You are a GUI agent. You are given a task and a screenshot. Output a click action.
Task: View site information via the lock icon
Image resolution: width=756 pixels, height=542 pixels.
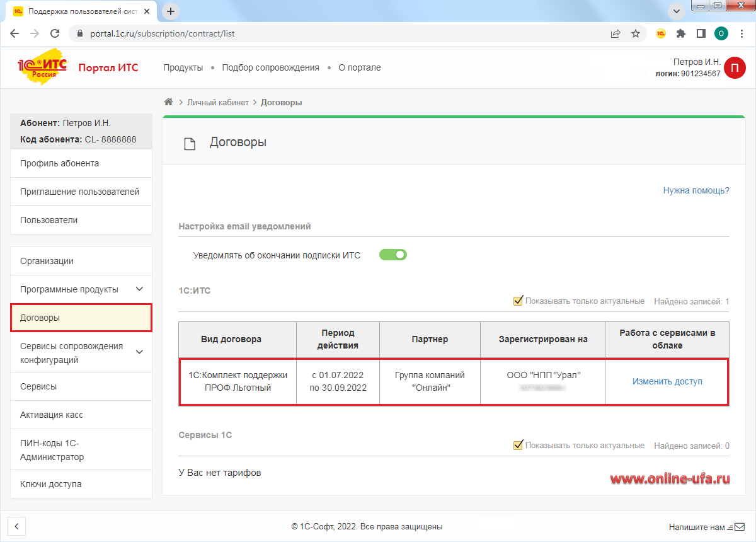tap(79, 33)
